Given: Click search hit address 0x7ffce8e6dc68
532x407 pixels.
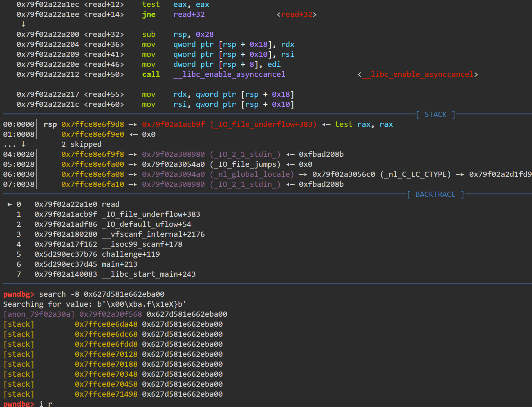Looking at the screenshot, I should pyautogui.click(x=106, y=334).
